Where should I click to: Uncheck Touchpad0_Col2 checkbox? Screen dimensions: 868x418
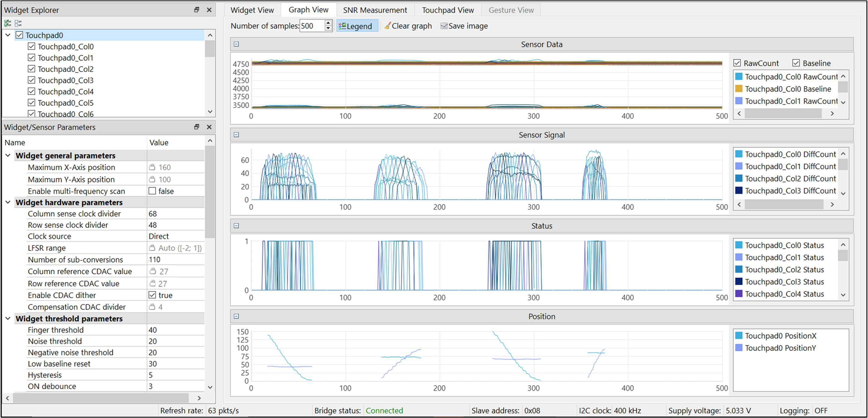[x=31, y=69]
